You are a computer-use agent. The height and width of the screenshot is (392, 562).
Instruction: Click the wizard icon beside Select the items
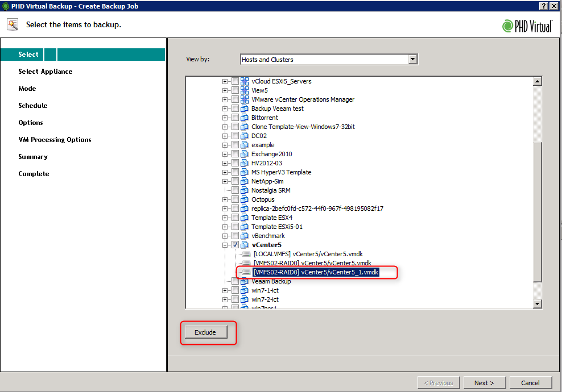13,24
